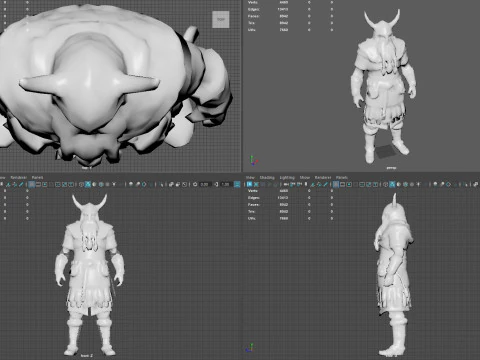Image resolution: width=480 pixels, height=360 pixels.
Task: Open Show menu of the side view panel
Action: pyautogui.click(x=305, y=177)
